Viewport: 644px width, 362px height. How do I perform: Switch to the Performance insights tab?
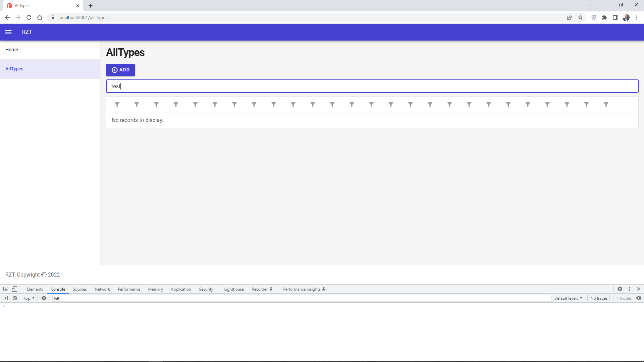tap(304, 289)
